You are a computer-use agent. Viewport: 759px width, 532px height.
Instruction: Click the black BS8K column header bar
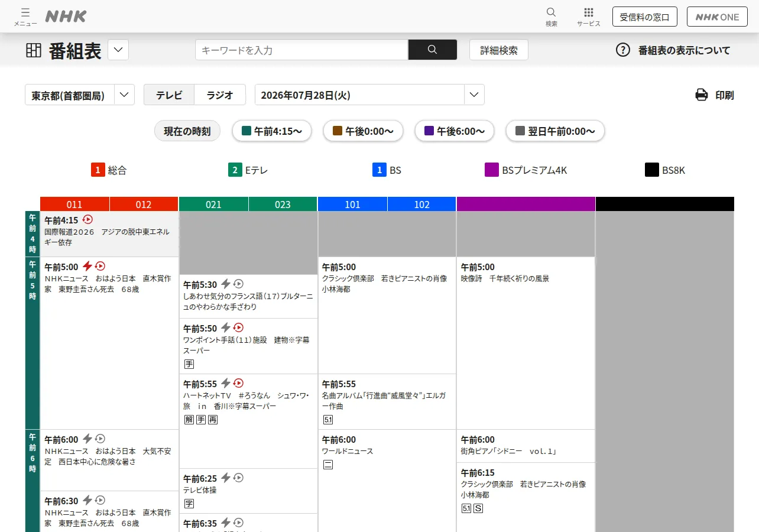tap(665, 204)
